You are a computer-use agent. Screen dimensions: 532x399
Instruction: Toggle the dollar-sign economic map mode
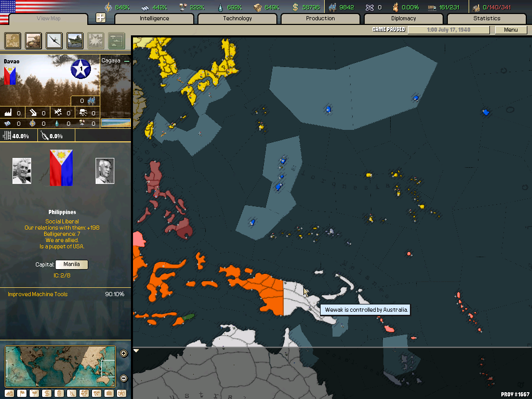pyautogui.click(x=46, y=393)
